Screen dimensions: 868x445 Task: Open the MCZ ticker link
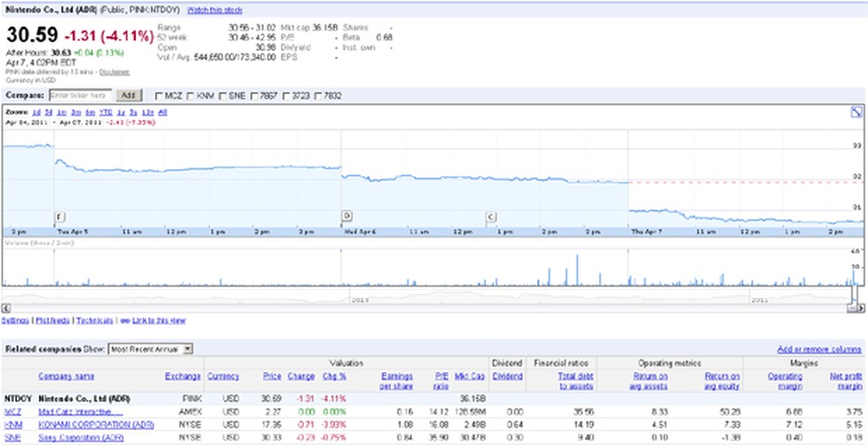coord(12,412)
